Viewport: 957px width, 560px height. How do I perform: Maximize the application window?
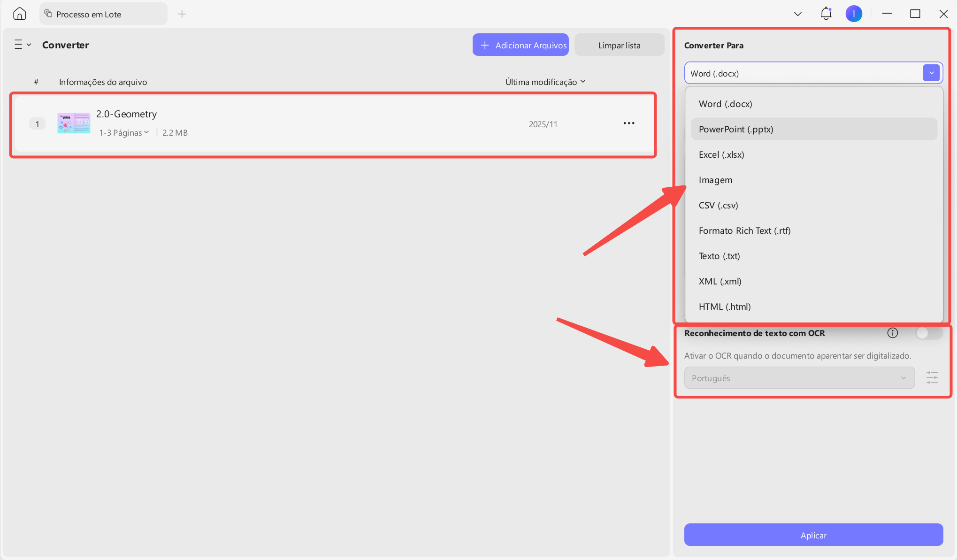915,14
